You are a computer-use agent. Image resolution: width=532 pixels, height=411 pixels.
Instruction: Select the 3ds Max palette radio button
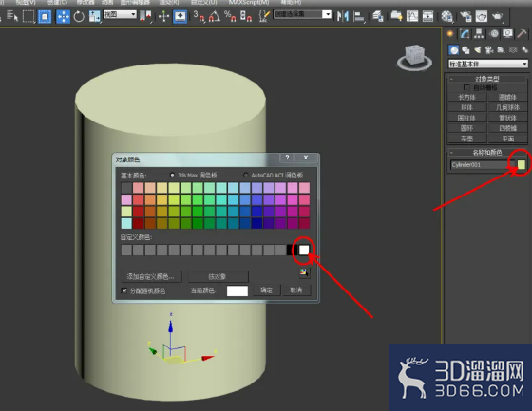(172, 175)
